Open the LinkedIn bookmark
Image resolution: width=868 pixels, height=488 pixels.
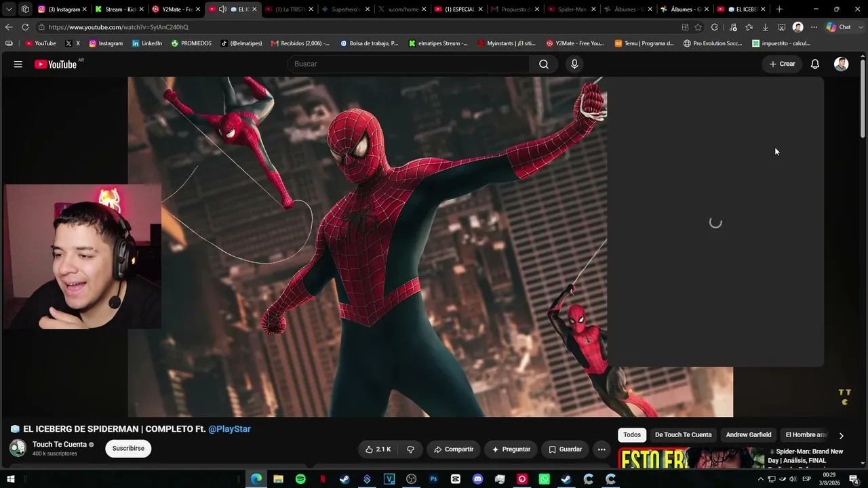tap(147, 43)
